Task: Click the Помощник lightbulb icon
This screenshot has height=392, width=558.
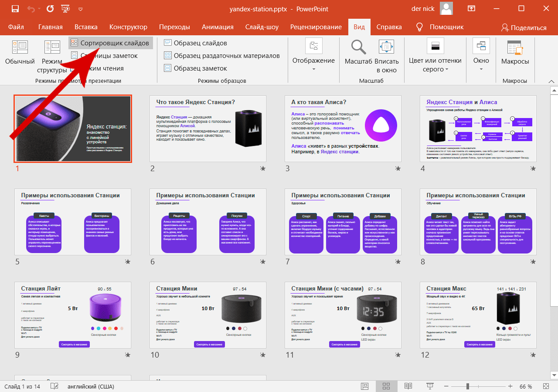Action: pyautogui.click(x=420, y=27)
